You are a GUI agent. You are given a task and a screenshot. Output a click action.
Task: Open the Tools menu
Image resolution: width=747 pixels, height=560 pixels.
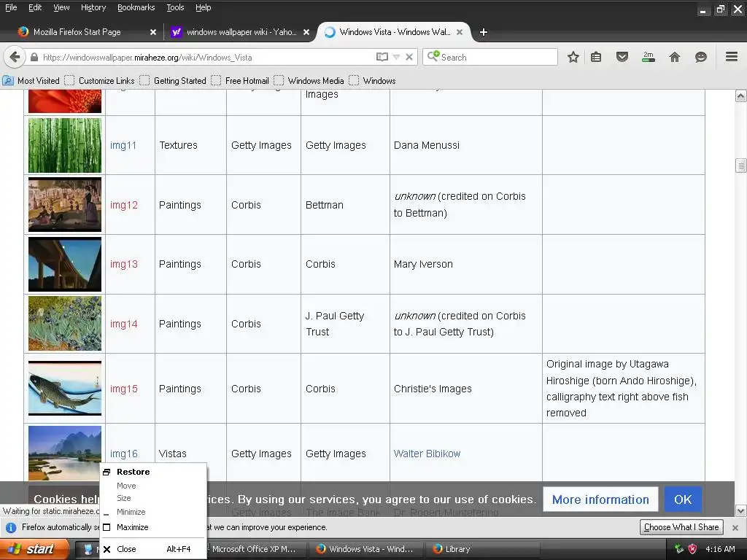175,7
